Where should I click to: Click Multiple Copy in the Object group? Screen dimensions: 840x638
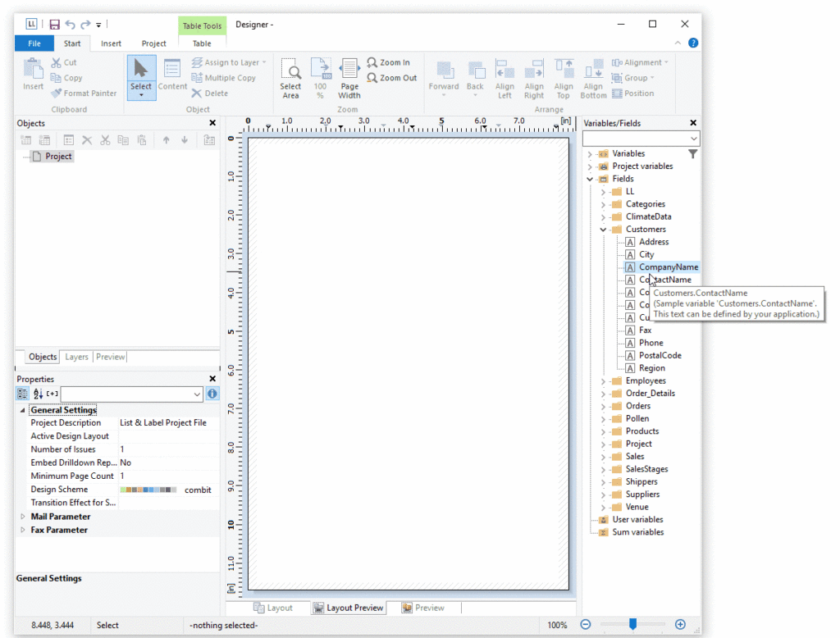224,78
